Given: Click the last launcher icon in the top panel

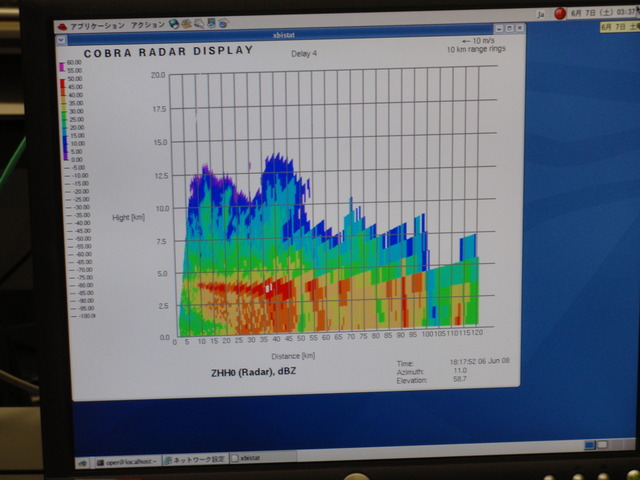Looking at the screenshot, I should click(x=223, y=23).
